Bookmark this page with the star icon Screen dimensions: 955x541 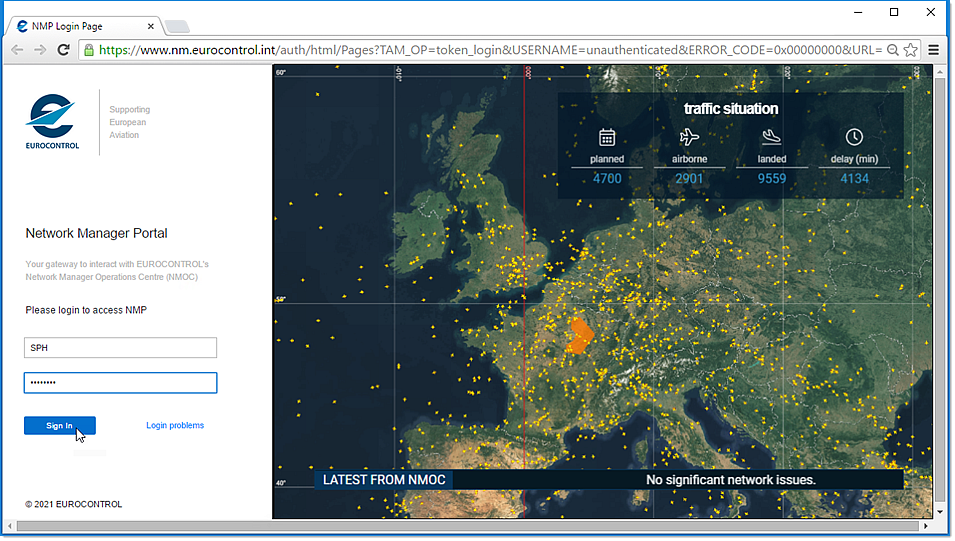[910, 49]
